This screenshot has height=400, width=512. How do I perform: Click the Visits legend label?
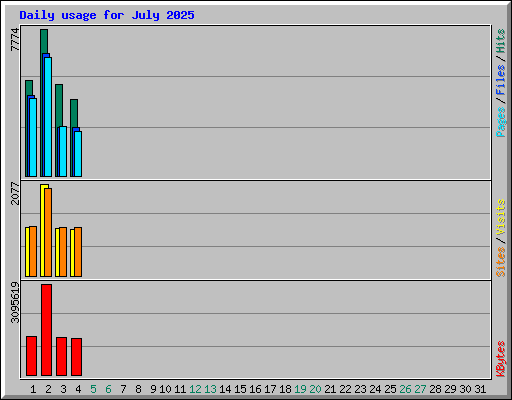tap(500, 218)
